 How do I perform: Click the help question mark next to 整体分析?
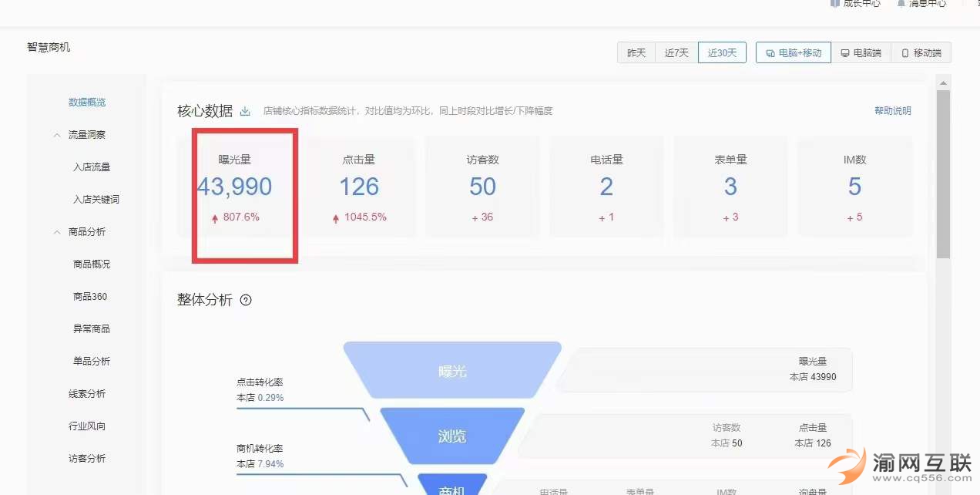click(246, 300)
